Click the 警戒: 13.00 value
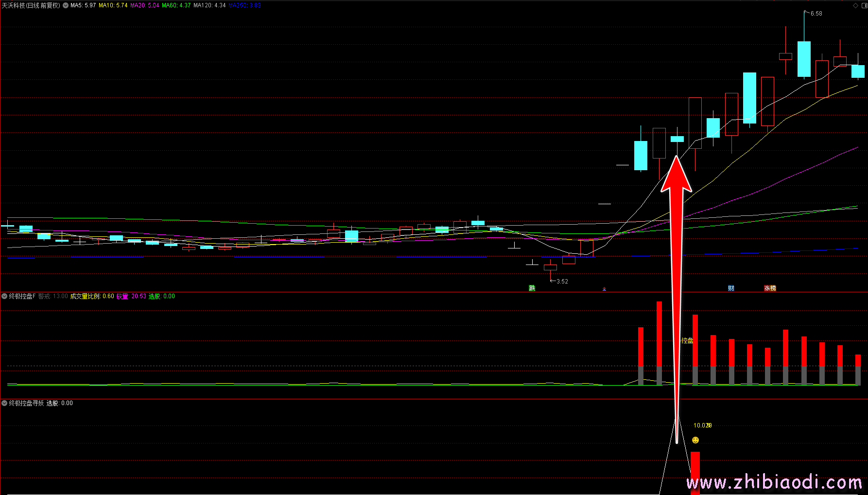Image resolution: width=868 pixels, height=495 pixels. [53, 296]
